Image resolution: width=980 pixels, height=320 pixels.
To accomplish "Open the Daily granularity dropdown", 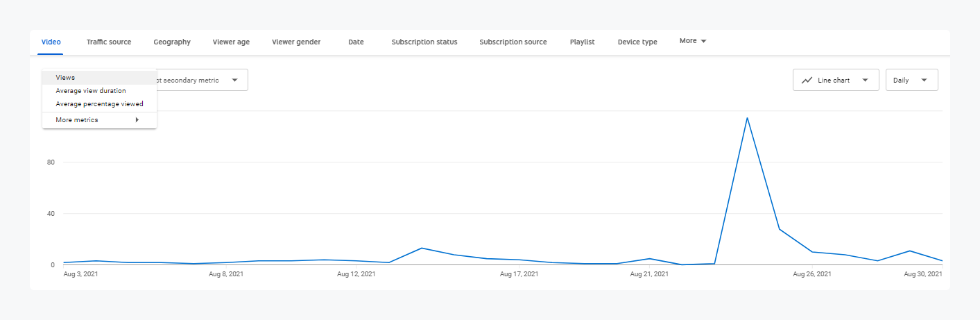I will (x=911, y=80).
